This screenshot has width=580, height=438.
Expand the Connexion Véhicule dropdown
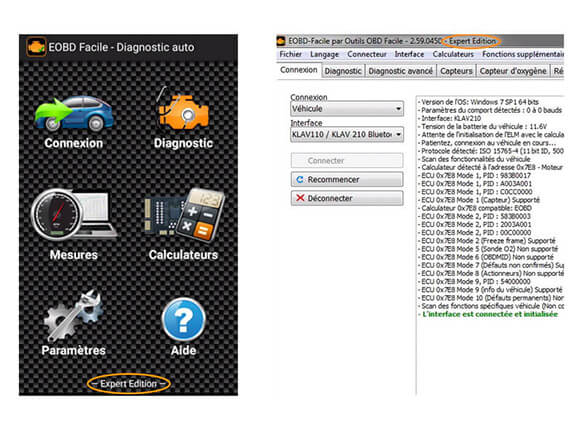[x=347, y=109]
